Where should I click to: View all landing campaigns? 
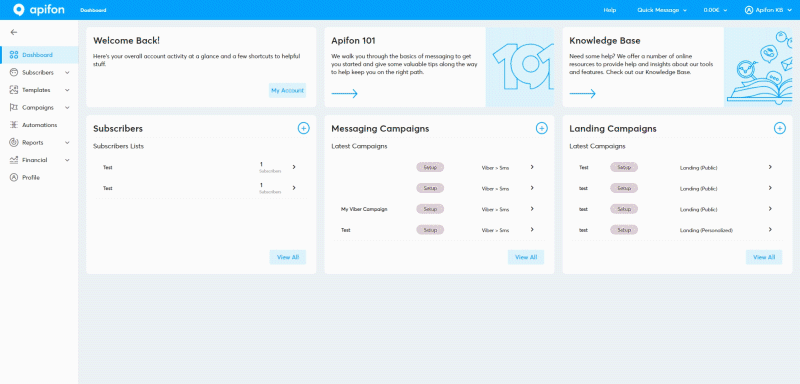click(764, 257)
